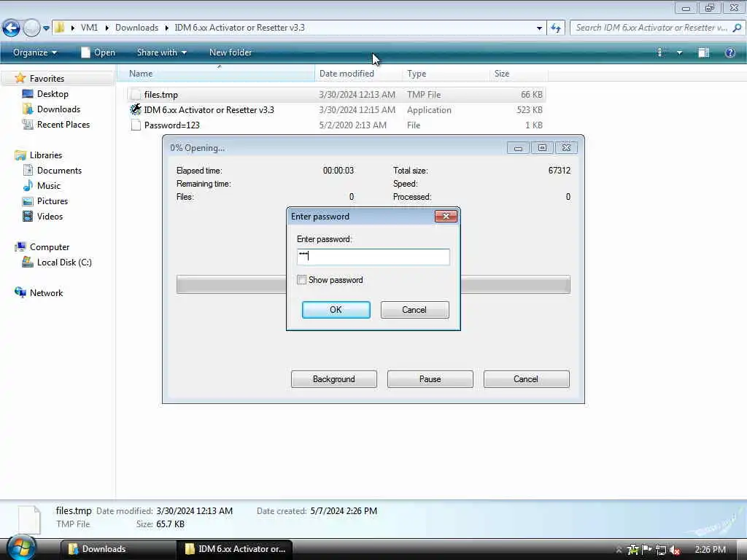
Task: Select Libraries in the navigation pane
Action: click(46, 155)
